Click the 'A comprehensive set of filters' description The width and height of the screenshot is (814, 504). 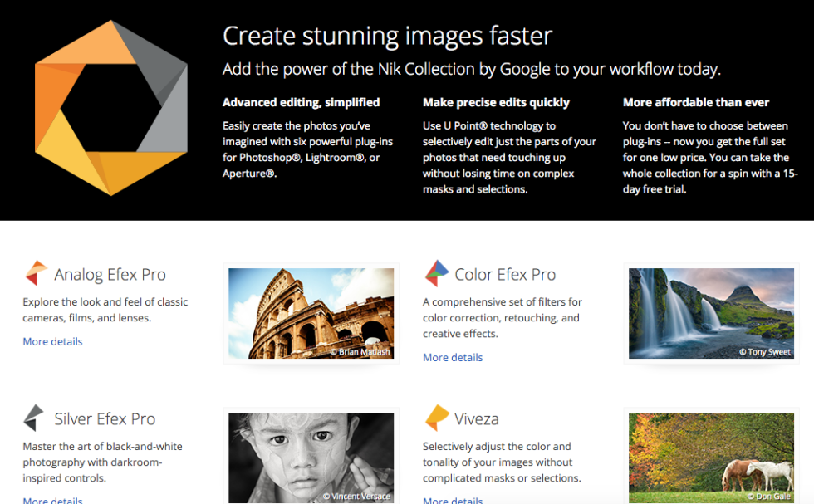pos(503,318)
